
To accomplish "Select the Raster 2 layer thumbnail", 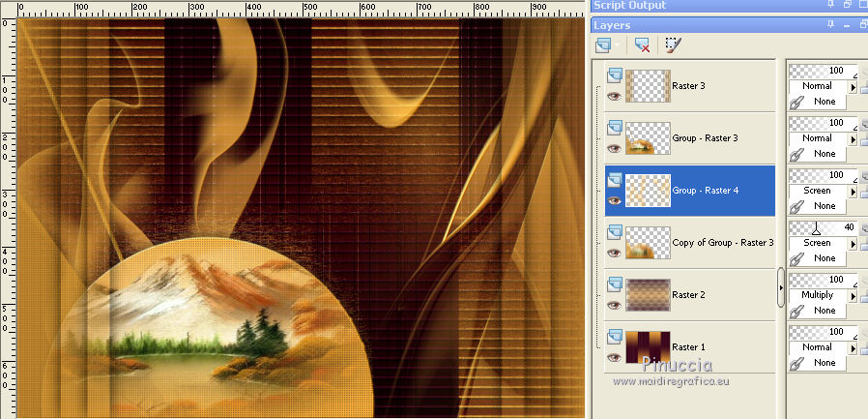I will [x=648, y=295].
